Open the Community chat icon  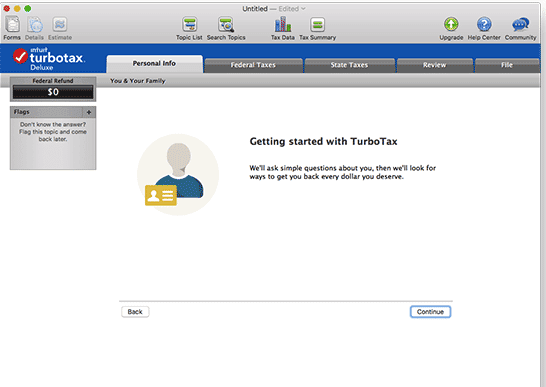(x=521, y=24)
